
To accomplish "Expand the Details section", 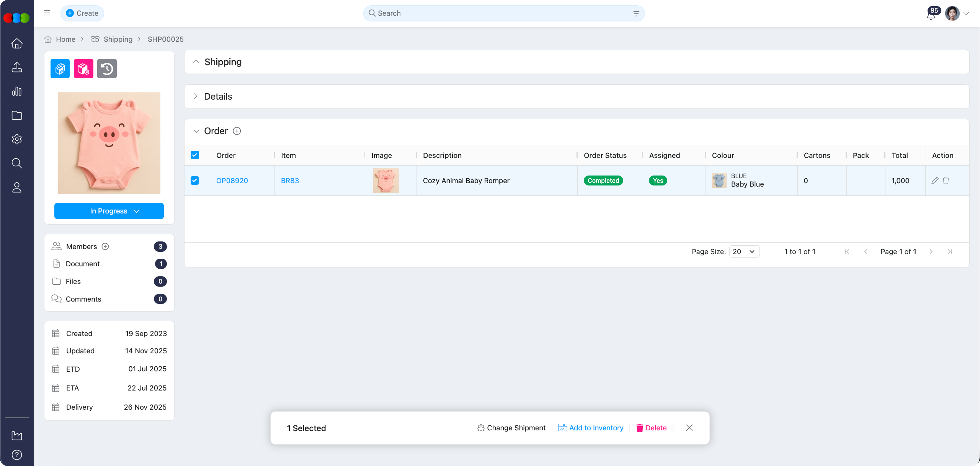I will pyautogui.click(x=196, y=97).
